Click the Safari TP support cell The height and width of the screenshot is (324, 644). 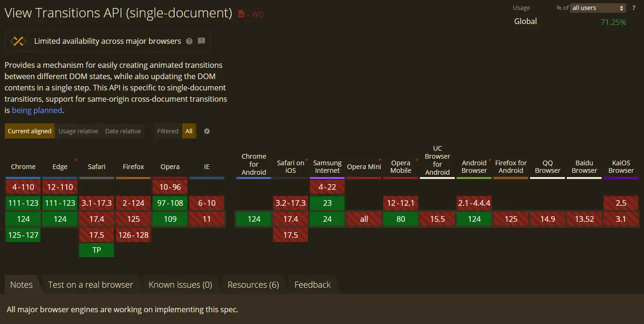tap(97, 250)
